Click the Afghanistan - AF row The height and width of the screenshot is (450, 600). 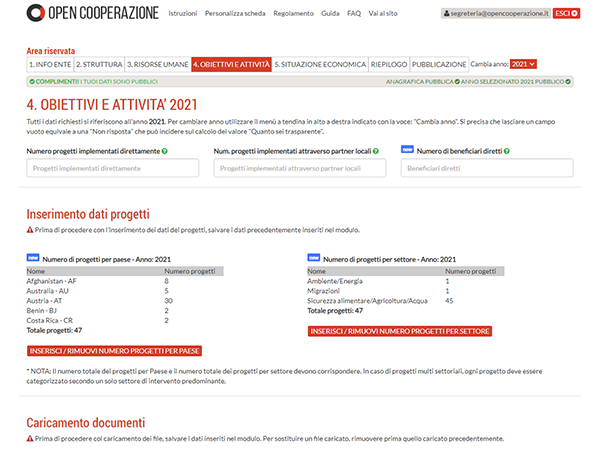125,281
